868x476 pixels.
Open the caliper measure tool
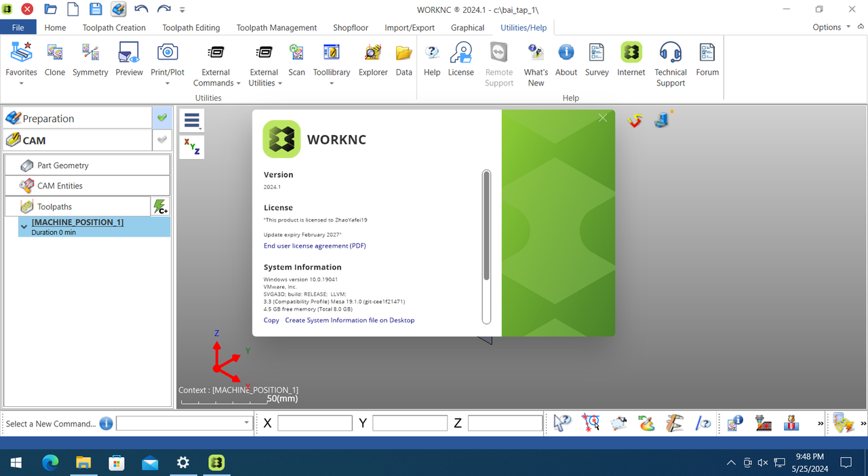click(675, 423)
